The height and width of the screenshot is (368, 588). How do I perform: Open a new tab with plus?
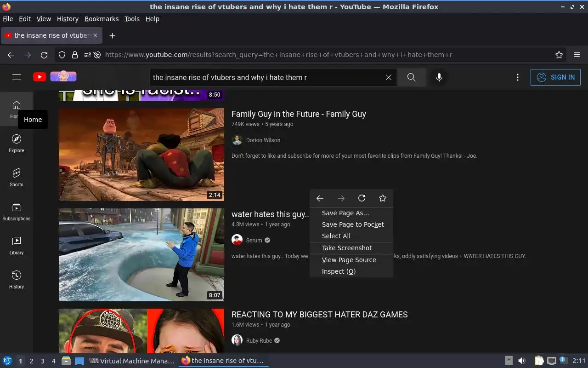tap(112, 35)
